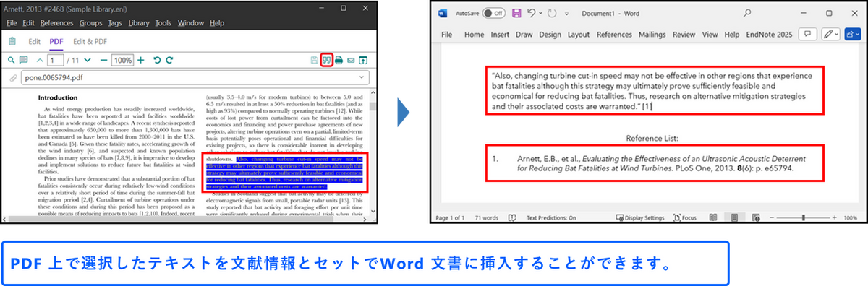Switch to the Edit tab in EndNote
Screen dimensions: 868x286
point(34,42)
